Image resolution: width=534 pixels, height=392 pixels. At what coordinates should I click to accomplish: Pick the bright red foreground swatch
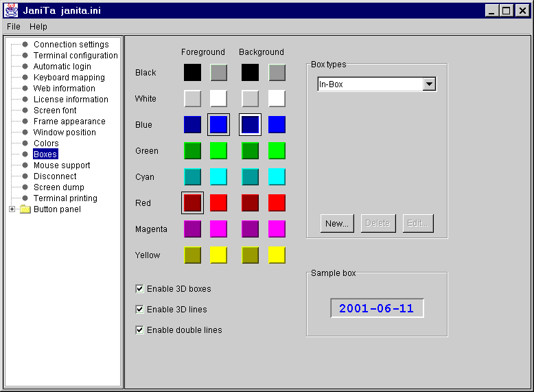[218, 203]
